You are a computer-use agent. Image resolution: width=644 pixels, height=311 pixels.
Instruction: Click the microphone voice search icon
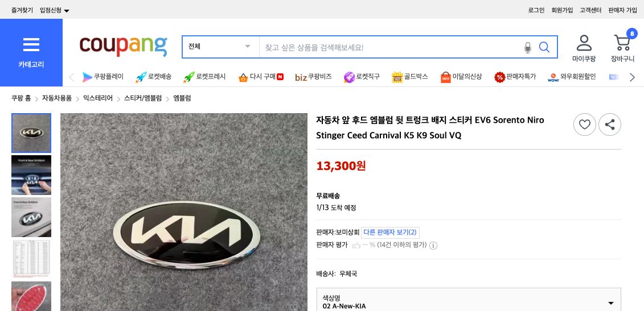tap(528, 48)
